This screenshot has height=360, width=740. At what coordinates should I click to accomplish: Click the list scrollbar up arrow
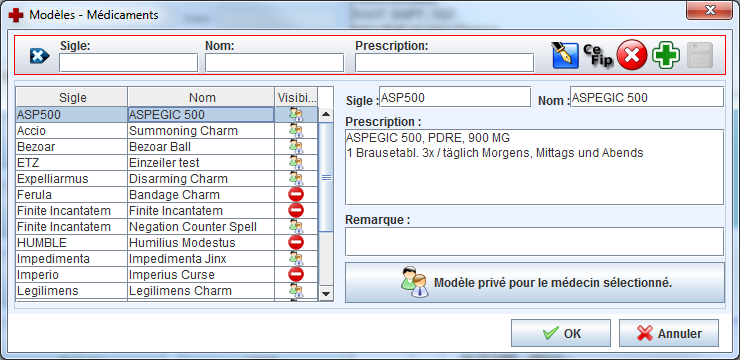(326, 114)
